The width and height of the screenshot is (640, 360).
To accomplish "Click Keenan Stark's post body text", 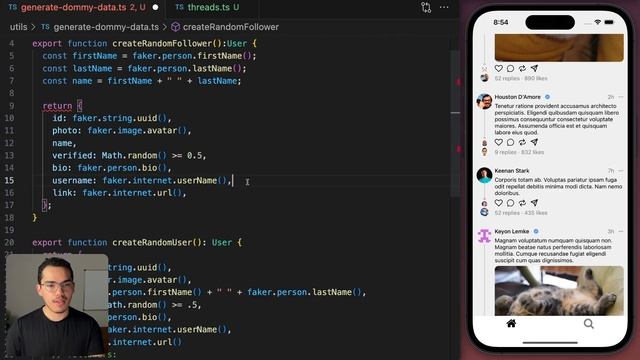I will [558, 187].
